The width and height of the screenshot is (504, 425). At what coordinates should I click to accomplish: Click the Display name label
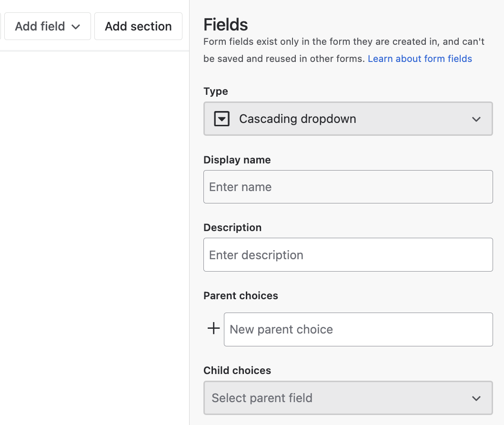click(237, 160)
